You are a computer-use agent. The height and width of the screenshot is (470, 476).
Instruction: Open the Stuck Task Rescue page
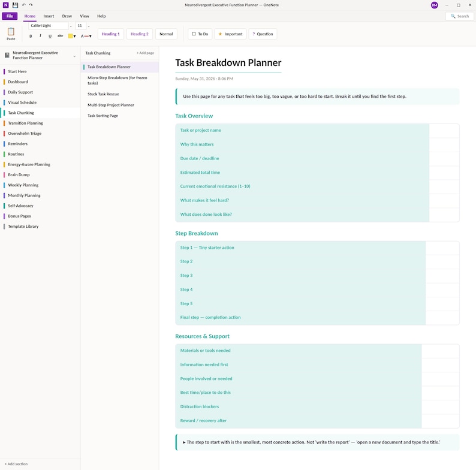coord(120,94)
